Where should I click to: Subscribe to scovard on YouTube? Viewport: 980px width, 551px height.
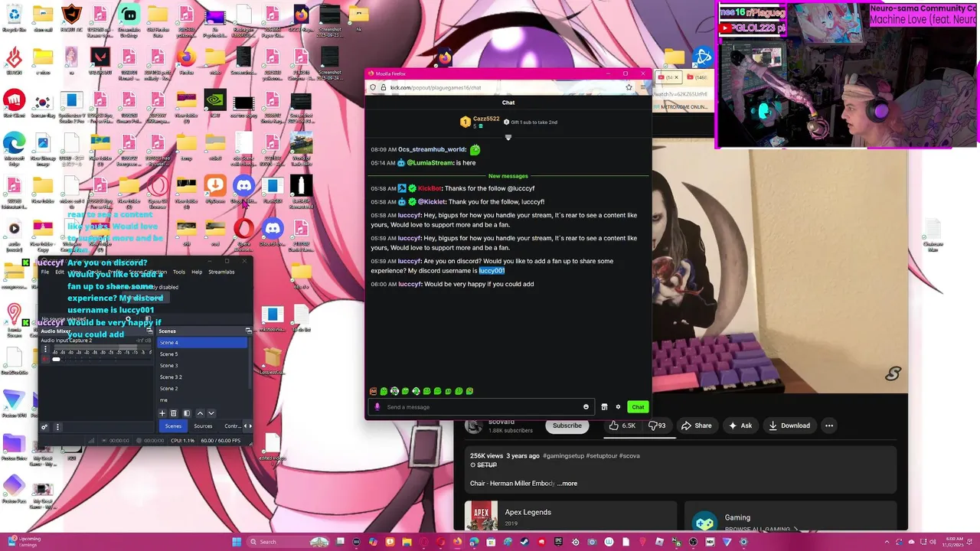pyautogui.click(x=567, y=425)
